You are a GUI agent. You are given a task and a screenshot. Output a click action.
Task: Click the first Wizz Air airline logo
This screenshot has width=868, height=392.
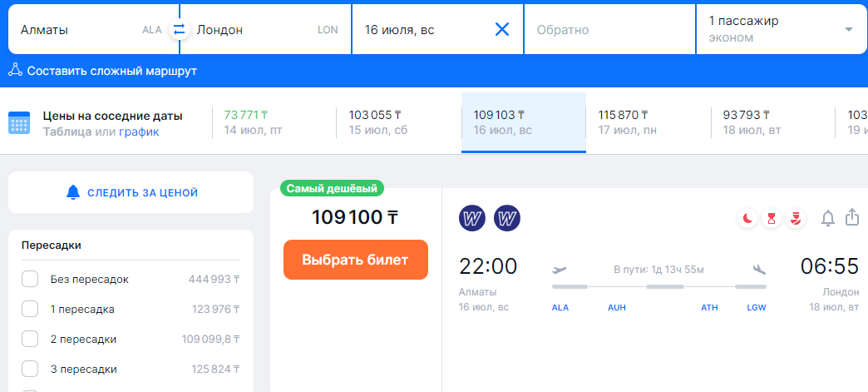click(x=471, y=219)
